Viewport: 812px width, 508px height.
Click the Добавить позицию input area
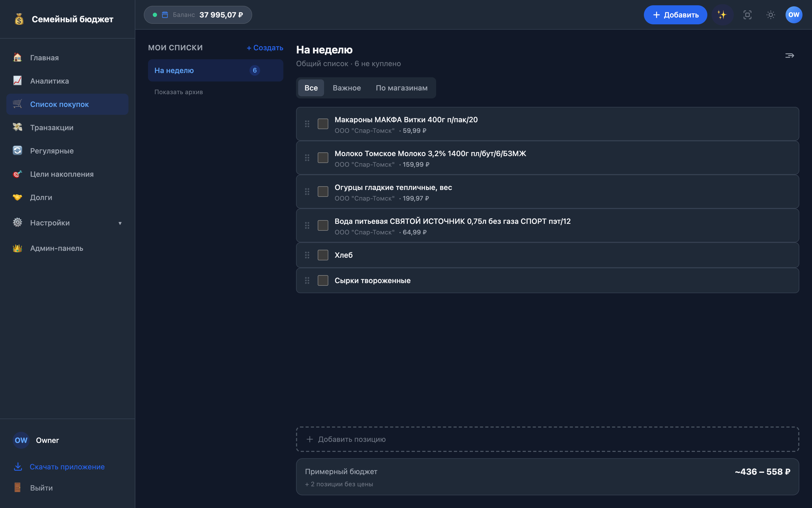(x=547, y=439)
